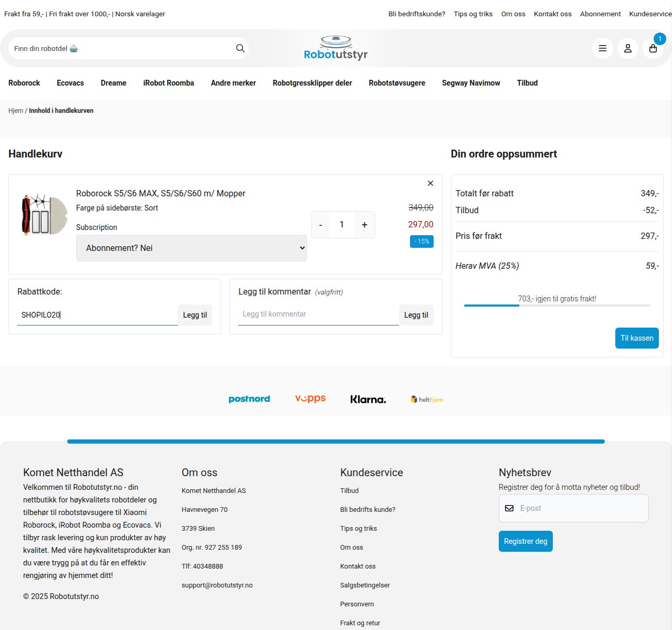Increase quantity with plus button
The height and width of the screenshot is (630, 672).
click(x=364, y=225)
